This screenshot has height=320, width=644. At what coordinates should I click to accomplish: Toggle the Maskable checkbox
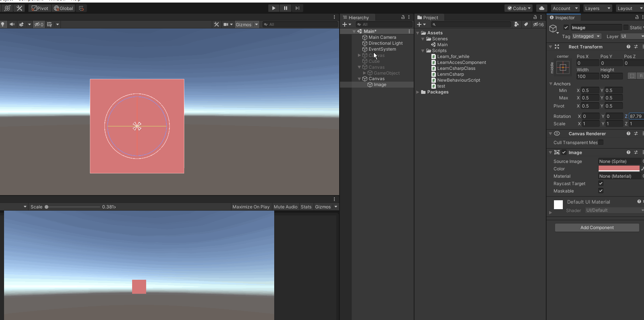[601, 191]
